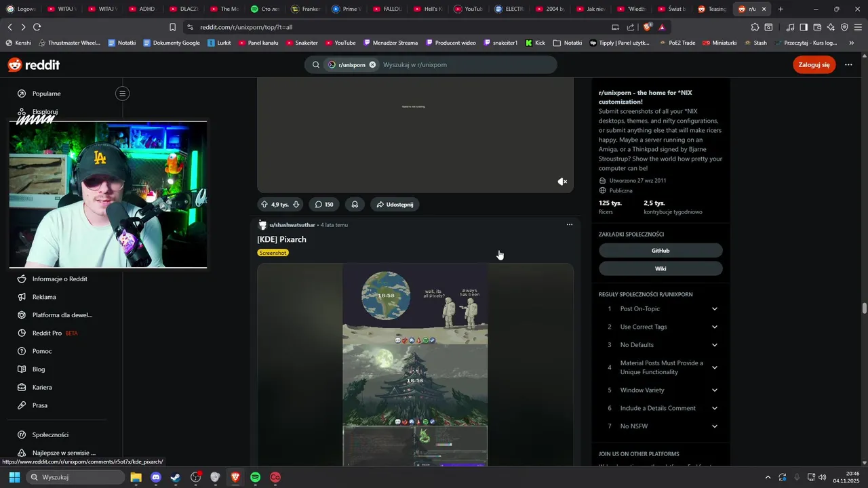Switch to the Teasing browser tab
Viewport: 868px width, 488px height.
click(x=712, y=9)
